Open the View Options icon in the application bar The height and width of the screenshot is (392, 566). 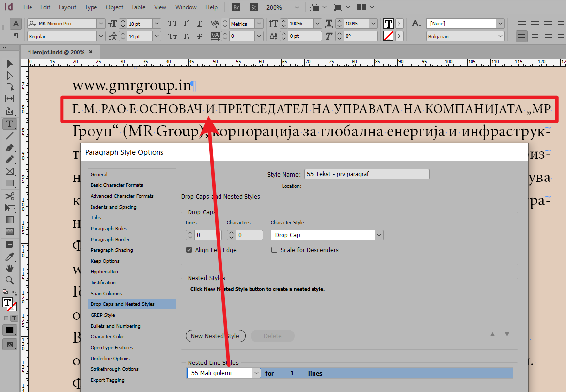pos(314,7)
